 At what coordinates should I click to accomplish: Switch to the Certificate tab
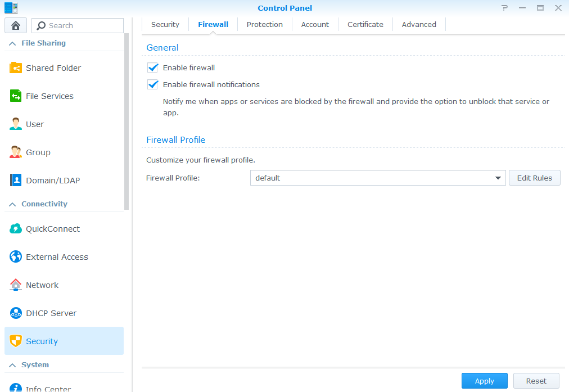pyautogui.click(x=365, y=24)
